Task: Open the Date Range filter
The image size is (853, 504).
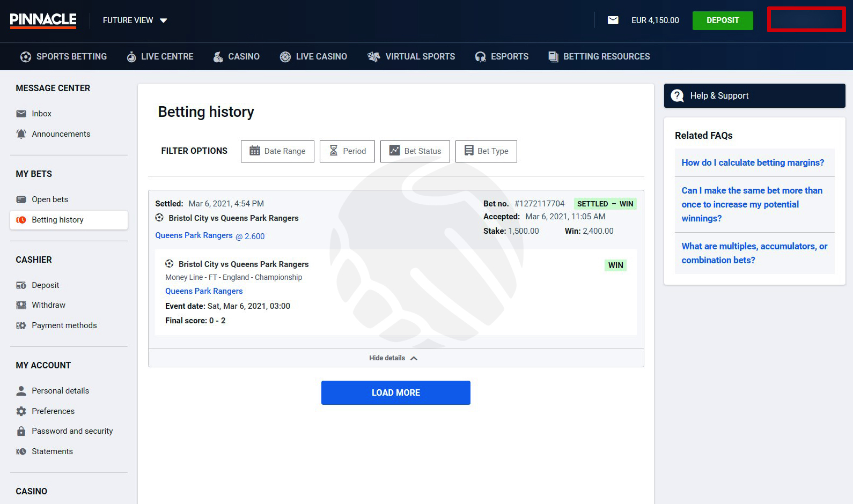Action: tap(277, 151)
